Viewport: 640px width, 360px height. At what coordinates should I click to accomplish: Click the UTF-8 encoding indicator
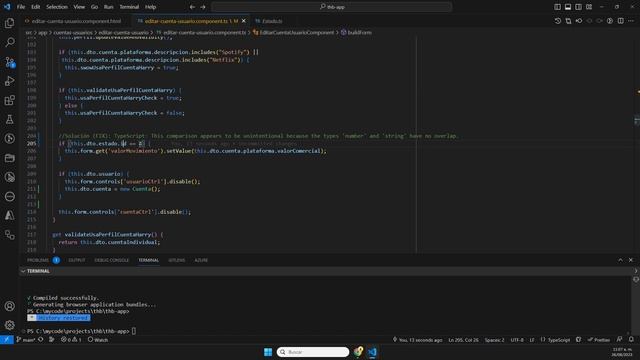517,340
